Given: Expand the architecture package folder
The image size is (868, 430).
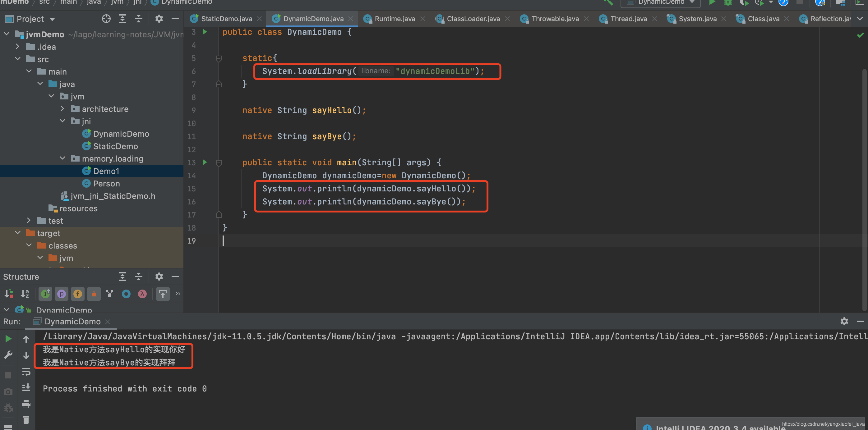Looking at the screenshot, I should [63, 109].
